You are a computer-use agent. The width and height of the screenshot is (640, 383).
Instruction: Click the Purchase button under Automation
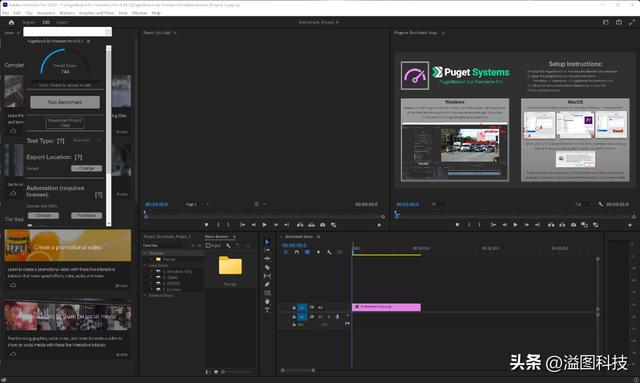(87, 215)
